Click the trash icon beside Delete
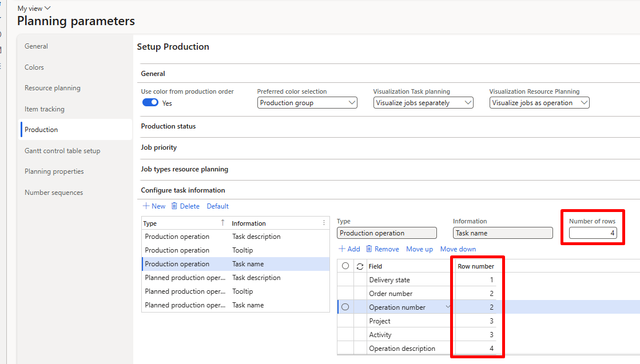Screen dimensions: 640x364 click(x=174, y=206)
